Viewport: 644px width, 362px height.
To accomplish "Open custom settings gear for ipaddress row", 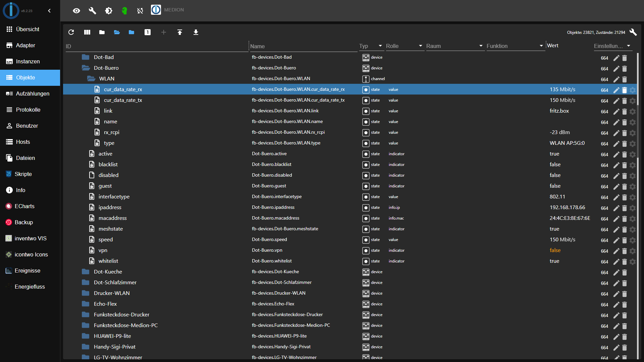I will click(633, 208).
